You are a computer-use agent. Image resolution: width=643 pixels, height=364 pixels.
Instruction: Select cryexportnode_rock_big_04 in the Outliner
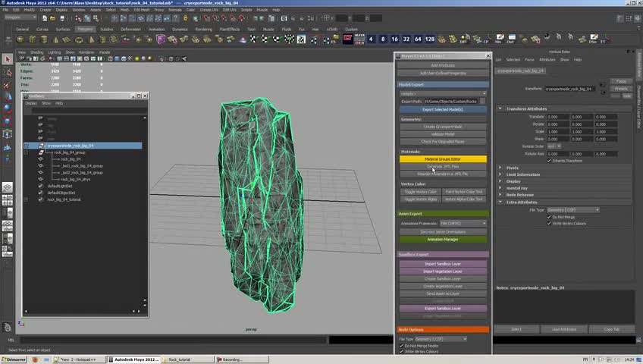pyautogui.click(x=70, y=146)
